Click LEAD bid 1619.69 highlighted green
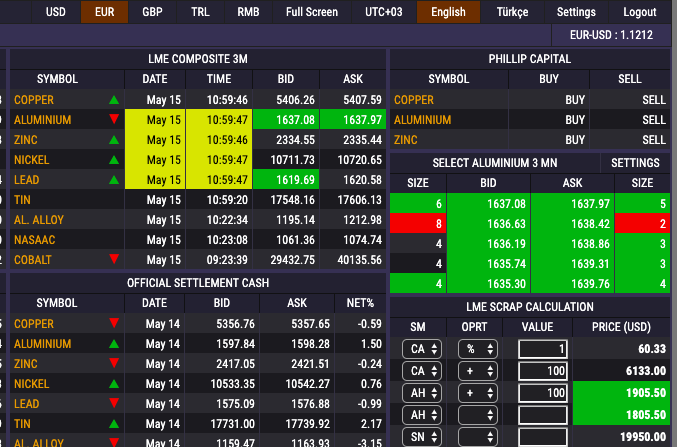677x447 pixels. pos(286,180)
